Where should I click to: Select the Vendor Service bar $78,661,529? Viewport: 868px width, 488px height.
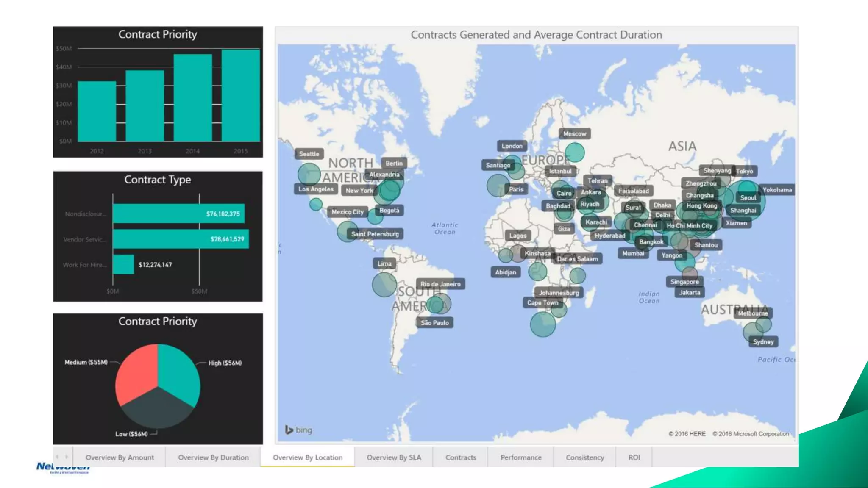click(181, 239)
